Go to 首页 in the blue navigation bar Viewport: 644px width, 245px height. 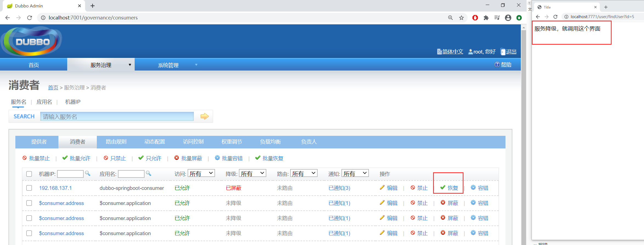(34, 65)
